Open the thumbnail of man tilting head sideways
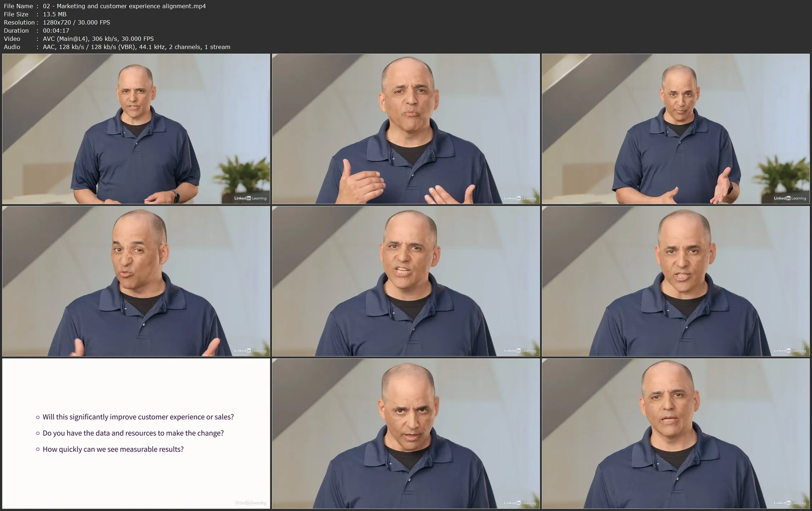Viewport: 812px width, 511px height. coord(136,281)
